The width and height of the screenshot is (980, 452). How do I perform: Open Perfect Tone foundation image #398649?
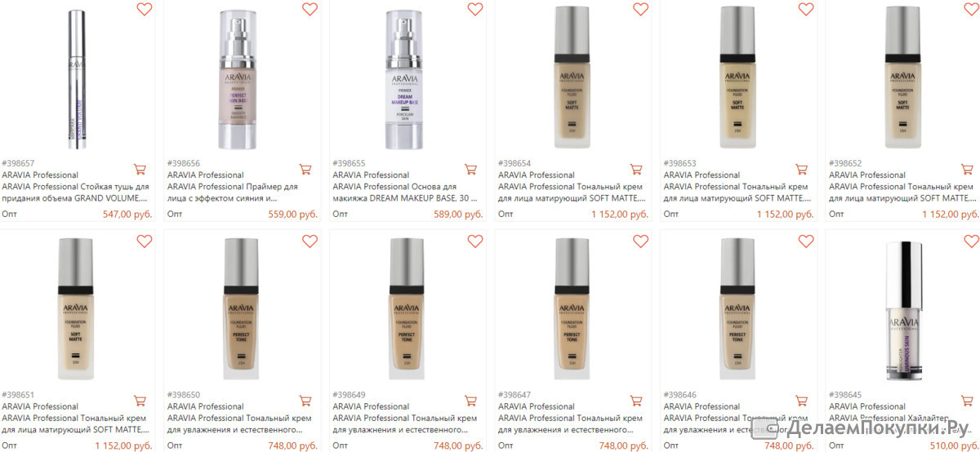(408, 312)
